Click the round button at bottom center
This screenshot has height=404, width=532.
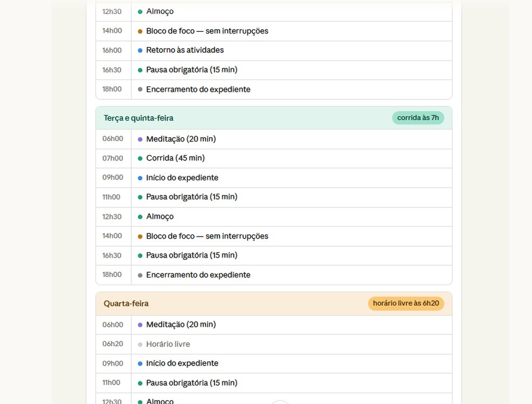[x=280, y=402]
